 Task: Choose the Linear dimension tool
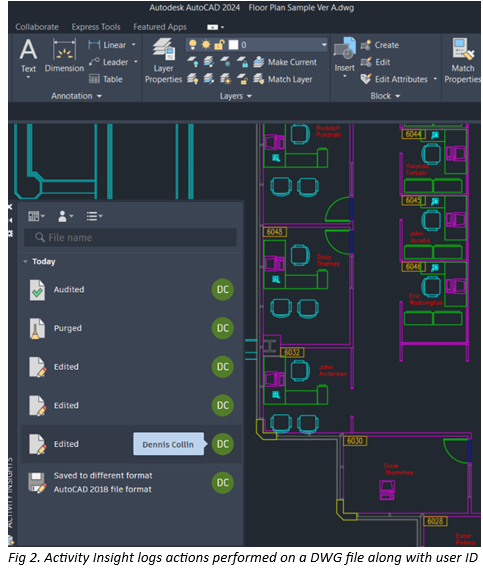tap(108, 45)
